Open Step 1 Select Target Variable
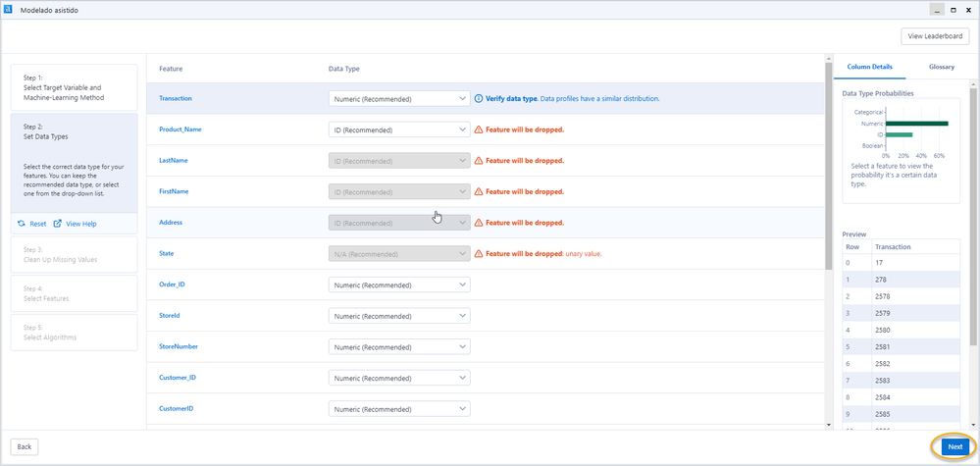 tap(75, 87)
